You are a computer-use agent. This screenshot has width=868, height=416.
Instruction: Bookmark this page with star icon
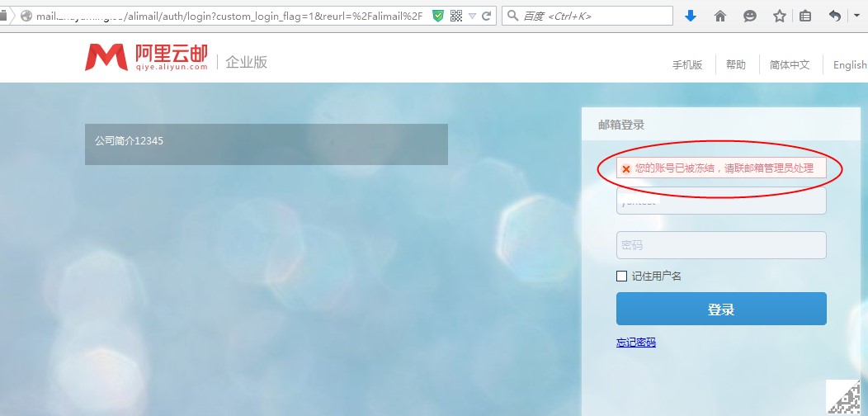(x=779, y=16)
